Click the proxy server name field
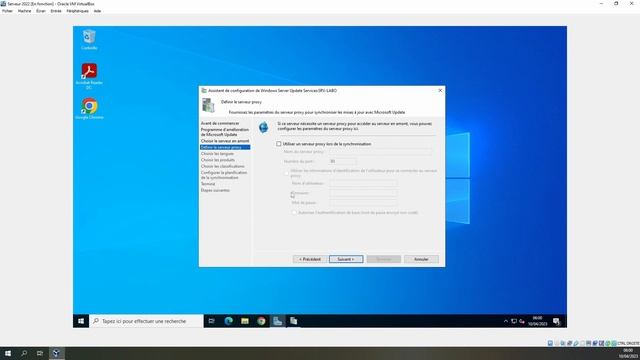This screenshot has width=640, height=360. pos(380,152)
